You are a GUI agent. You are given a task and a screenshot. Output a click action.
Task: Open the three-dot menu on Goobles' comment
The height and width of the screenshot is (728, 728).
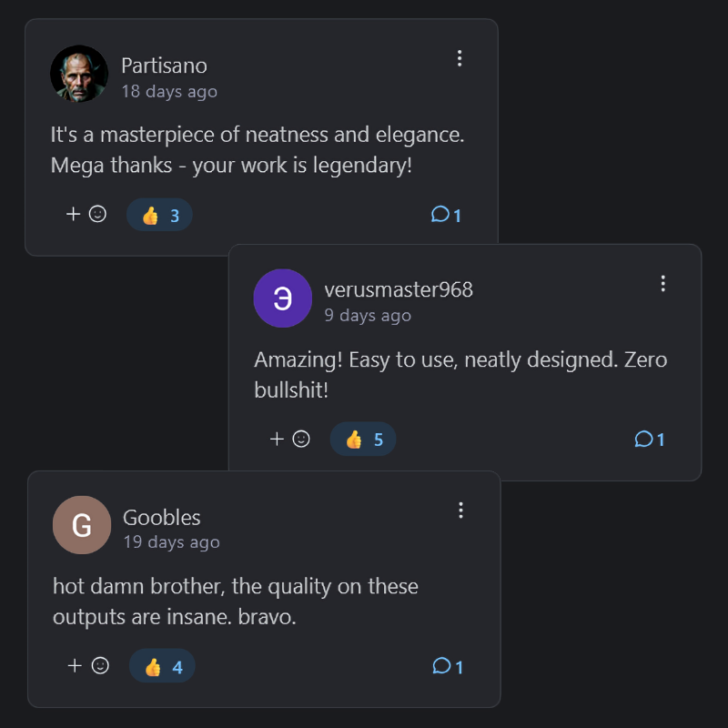click(461, 511)
